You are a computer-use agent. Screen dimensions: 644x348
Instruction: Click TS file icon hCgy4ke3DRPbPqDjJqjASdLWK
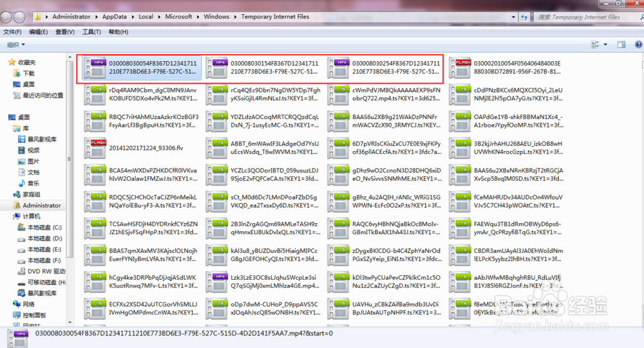95,282
